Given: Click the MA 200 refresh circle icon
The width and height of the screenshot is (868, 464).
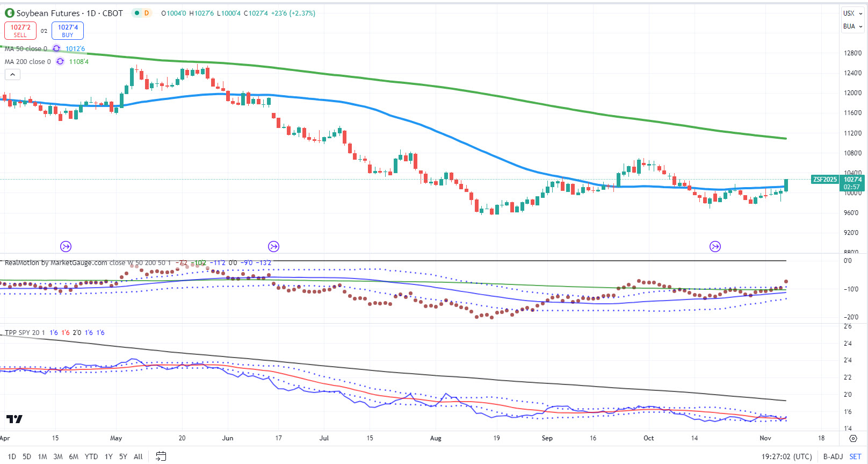Looking at the screenshot, I should pos(60,61).
